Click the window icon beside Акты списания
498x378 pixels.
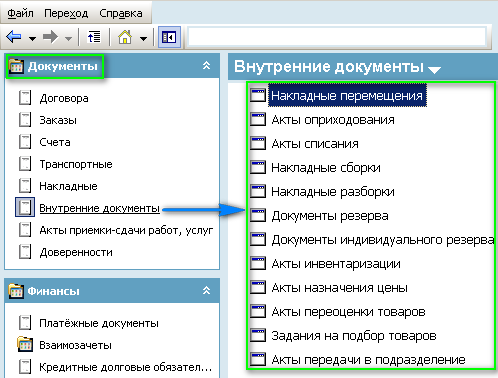258,143
